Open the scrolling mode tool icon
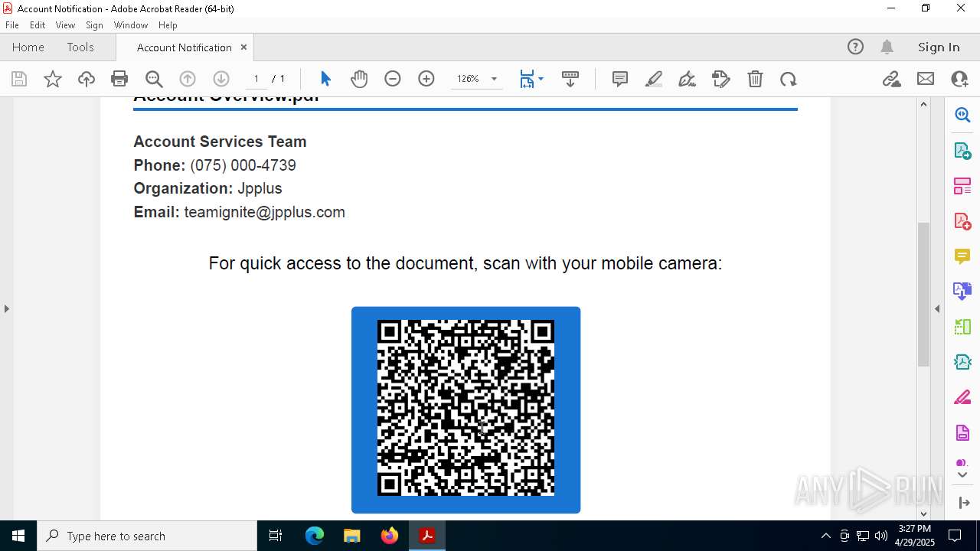 (x=570, y=79)
